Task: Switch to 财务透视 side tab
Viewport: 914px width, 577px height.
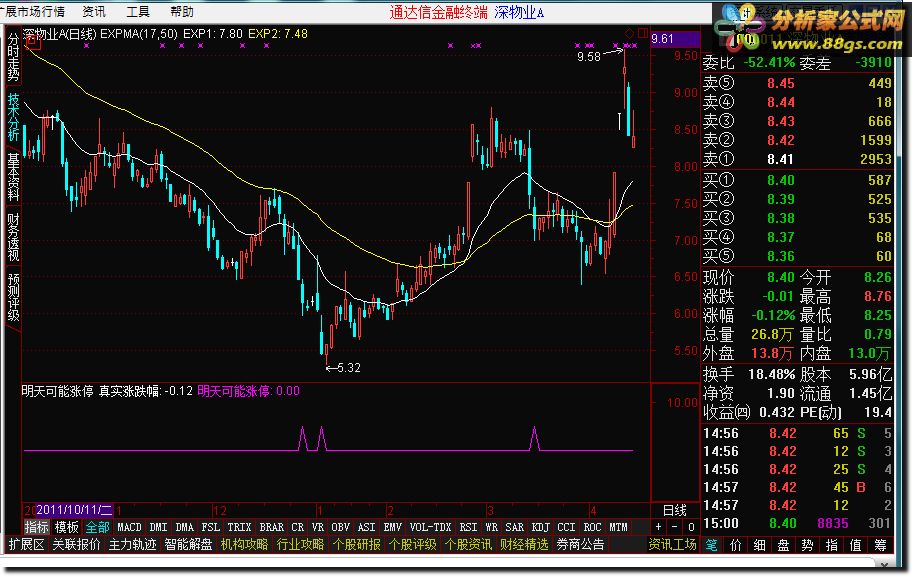Action: pos(13,237)
